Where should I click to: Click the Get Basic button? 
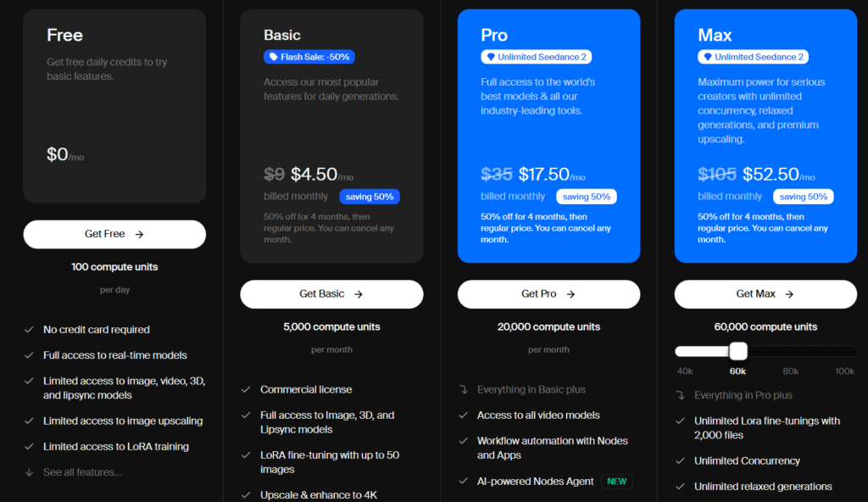(331, 293)
